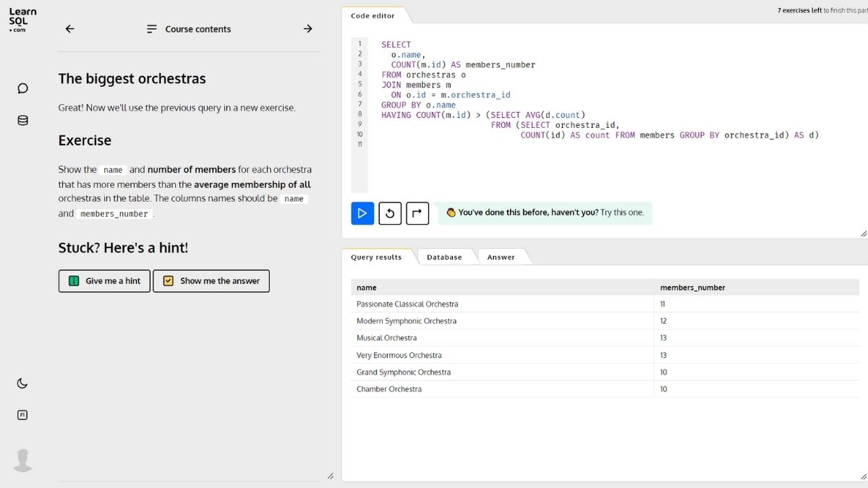The image size is (868, 488).
Task: Select the Passionate Classical Orchestra row
Action: [605, 304]
